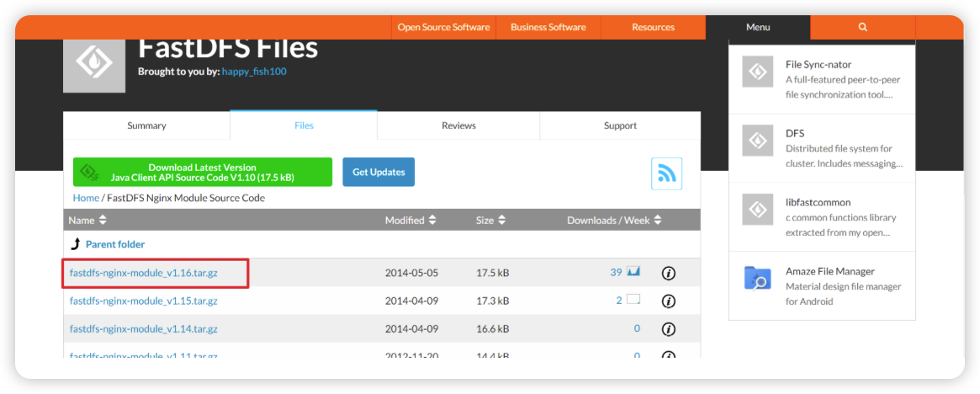Click the parent folder up arrow icon

[76, 244]
